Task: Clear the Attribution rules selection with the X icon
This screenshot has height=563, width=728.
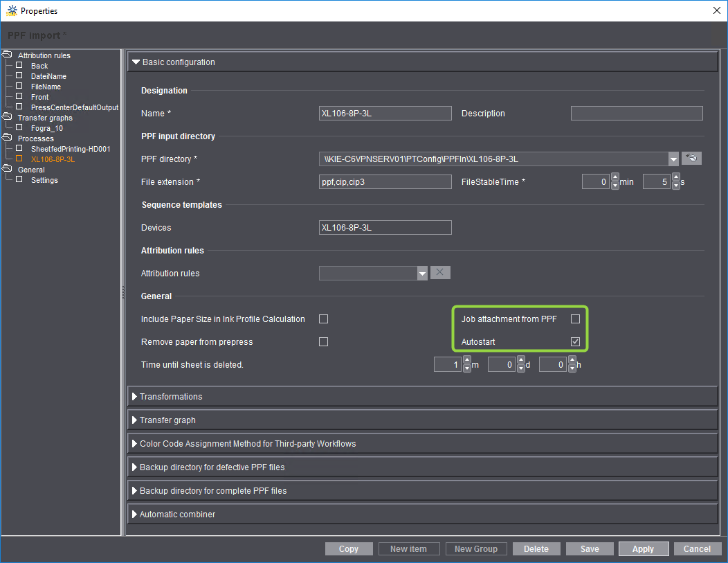Action: [x=439, y=273]
